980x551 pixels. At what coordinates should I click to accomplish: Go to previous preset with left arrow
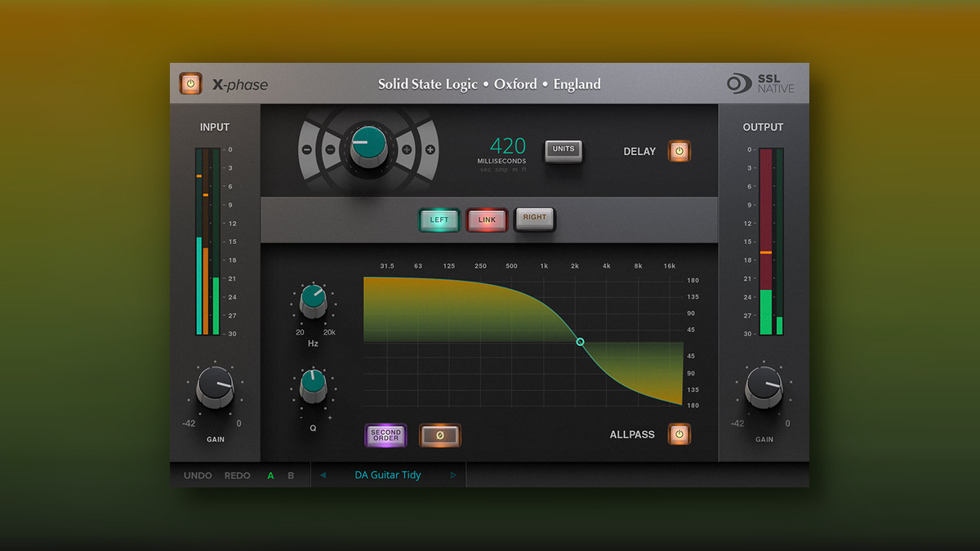click(323, 475)
